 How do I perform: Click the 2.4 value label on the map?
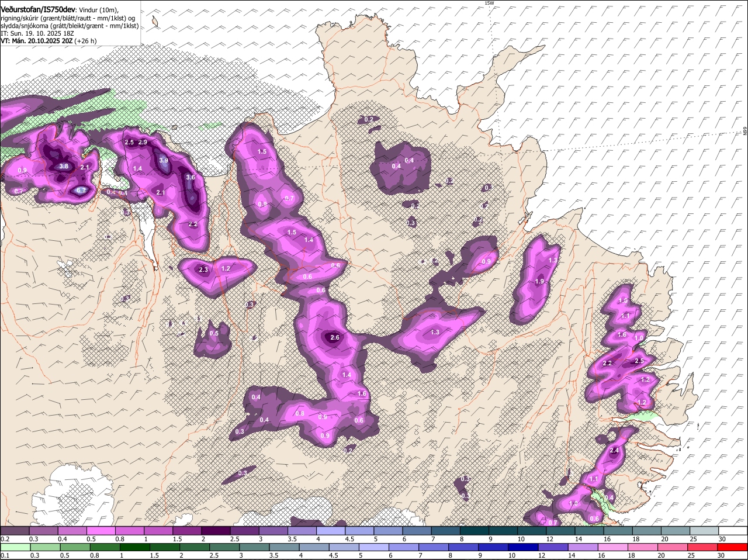[x=614, y=451]
